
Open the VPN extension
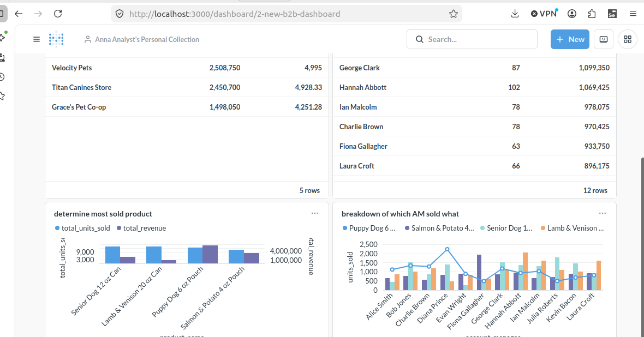click(544, 14)
